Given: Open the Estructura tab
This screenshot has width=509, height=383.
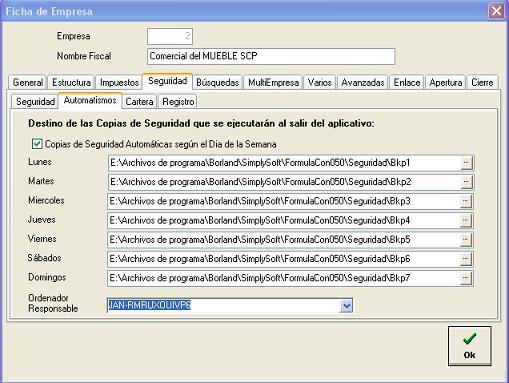Looking at the screenshot, I should [x=71, y=82].
